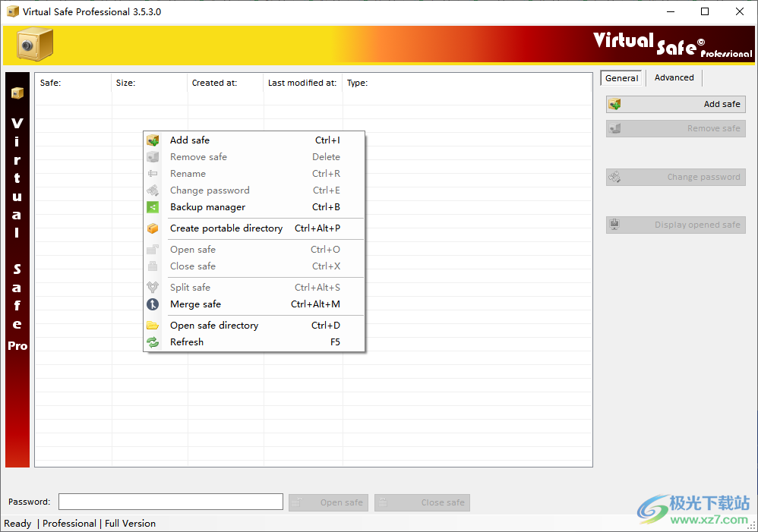Click the Split safe icon
Image resolution: width=758 pixels, height=532 pixels.
[x=153, y=288]
